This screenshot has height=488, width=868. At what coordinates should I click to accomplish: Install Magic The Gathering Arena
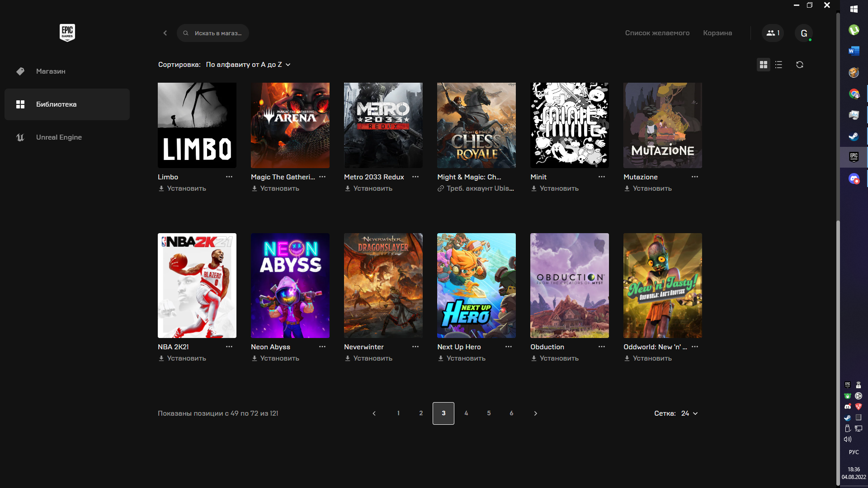275,188
